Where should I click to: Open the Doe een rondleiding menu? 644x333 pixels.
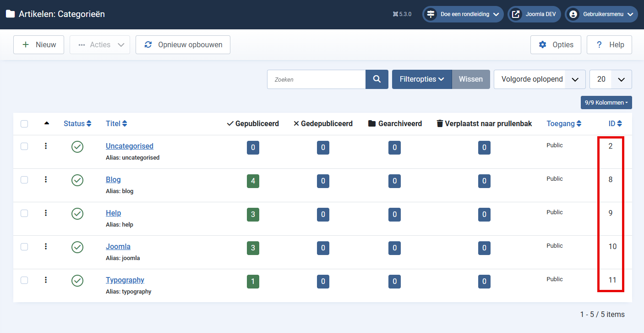coord(463,14)
